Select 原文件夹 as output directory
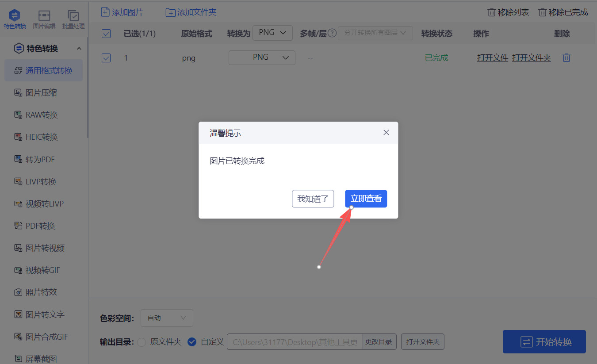 pos(142,341)
